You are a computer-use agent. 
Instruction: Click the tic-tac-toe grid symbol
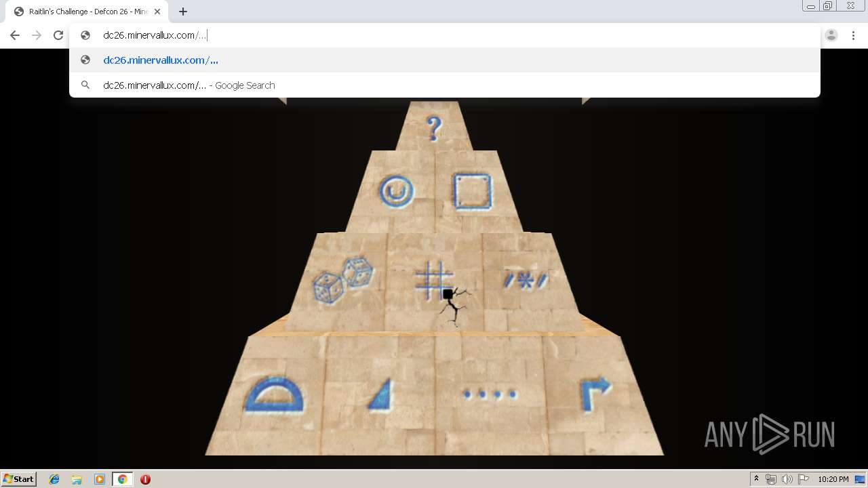tap(434, 281)
